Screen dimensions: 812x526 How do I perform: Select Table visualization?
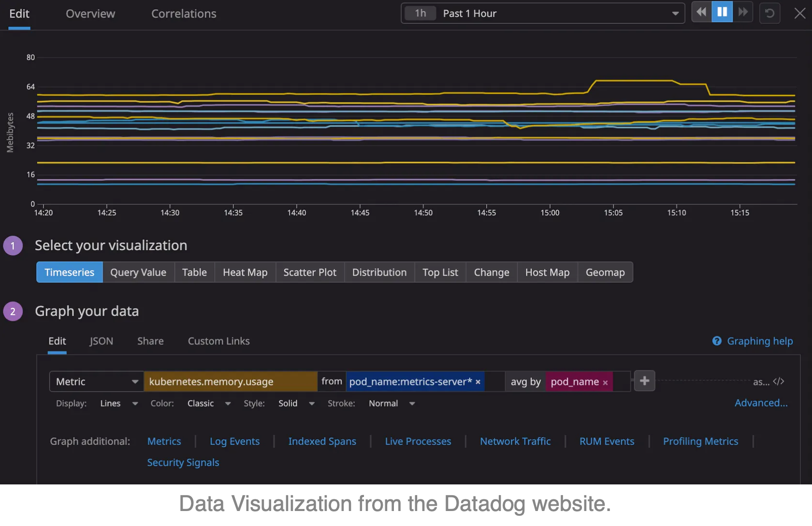pyautogui.click(x=194, y=272)
